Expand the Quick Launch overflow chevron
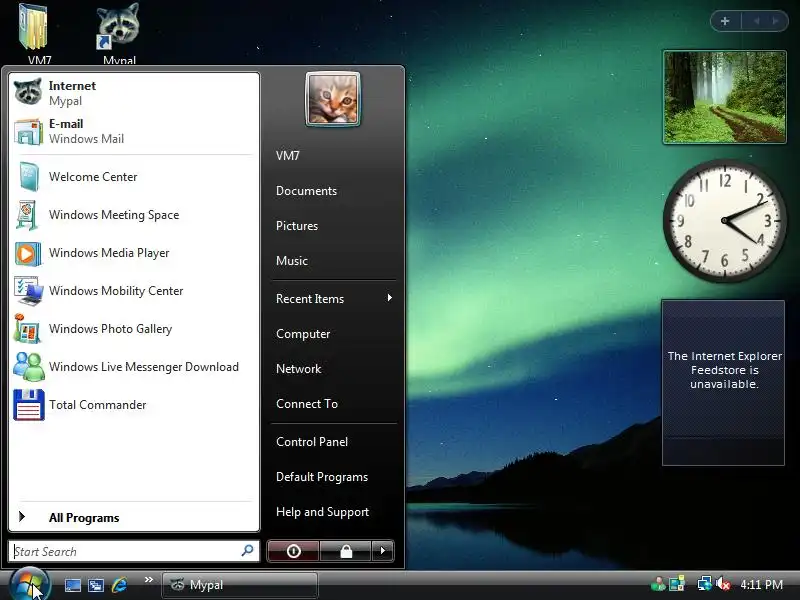Image resolution: width=800 pixels, height=600 pixels. pyautogui.click(x=148, y=579)
